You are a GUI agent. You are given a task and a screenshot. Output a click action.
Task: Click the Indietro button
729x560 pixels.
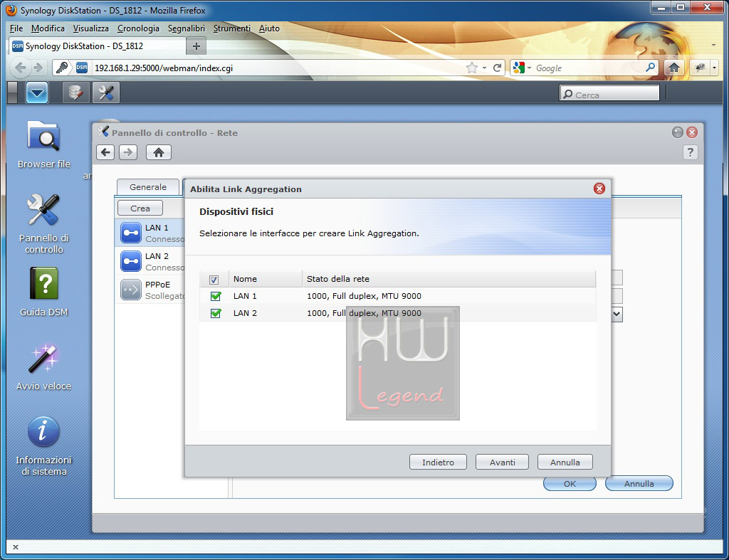coord(438,462)
